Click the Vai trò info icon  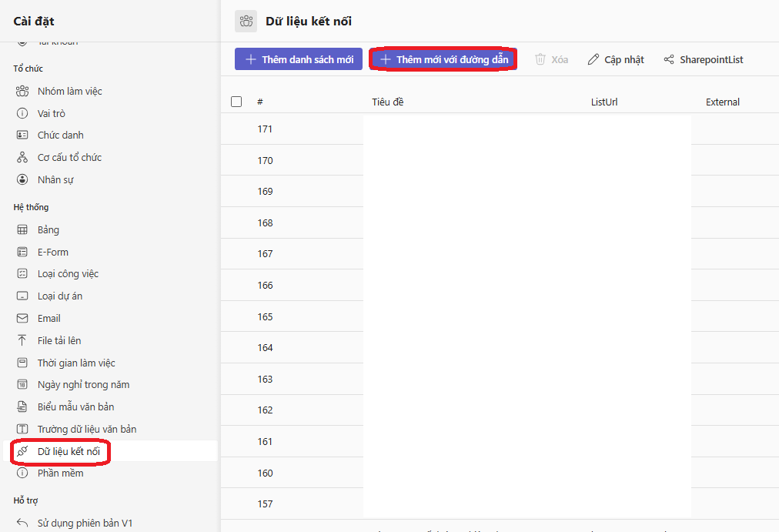click(22, 114)
